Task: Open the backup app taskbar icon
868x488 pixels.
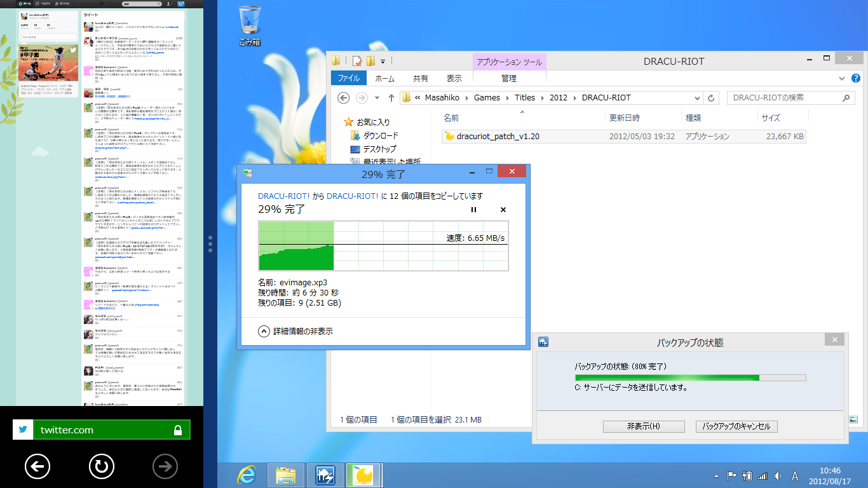Action: point(325,475)
